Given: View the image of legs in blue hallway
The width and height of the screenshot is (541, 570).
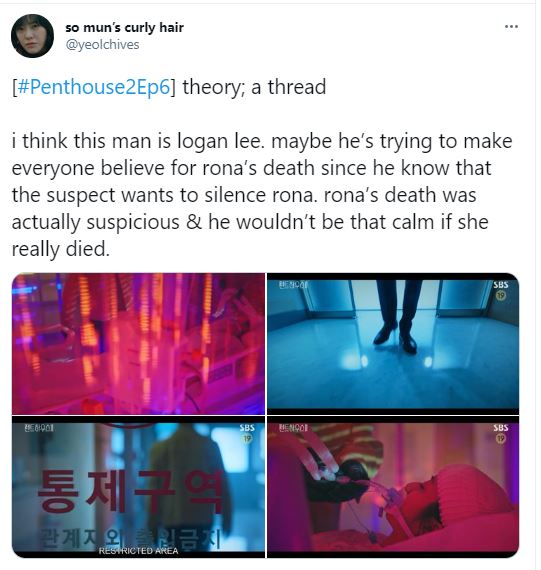Looking at the screenshot, I should click(x=393, y=344).
